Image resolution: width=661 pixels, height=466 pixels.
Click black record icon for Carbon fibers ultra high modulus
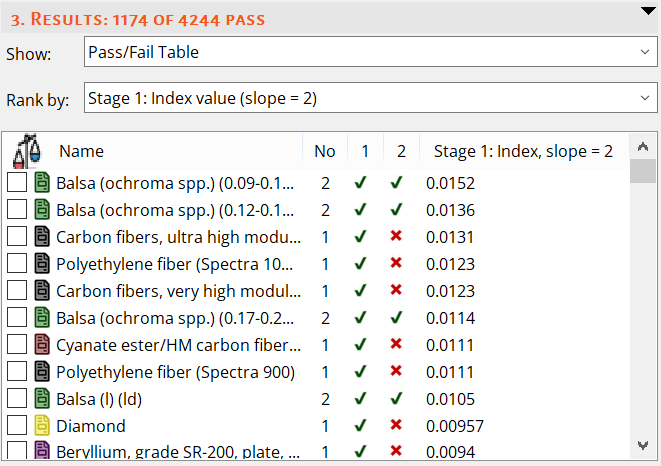point(42,237)
